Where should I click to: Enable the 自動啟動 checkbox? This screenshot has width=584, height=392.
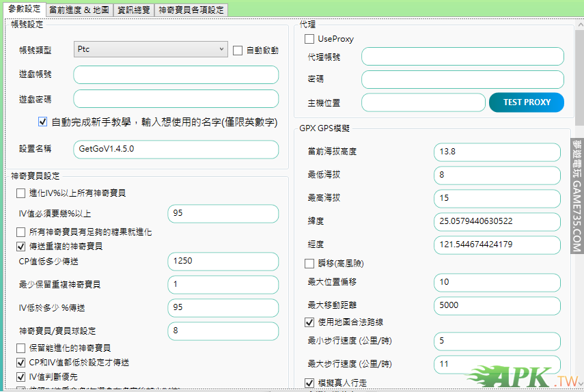point(238,50)
